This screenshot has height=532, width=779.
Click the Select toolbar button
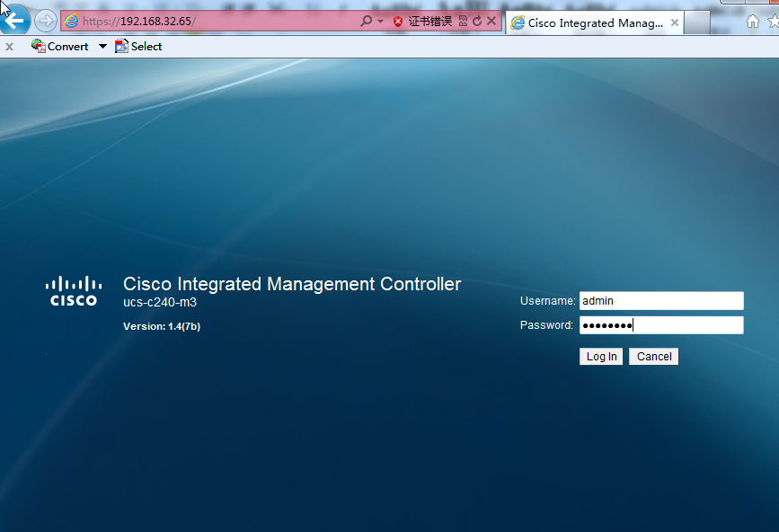click(x=138, y=46)
